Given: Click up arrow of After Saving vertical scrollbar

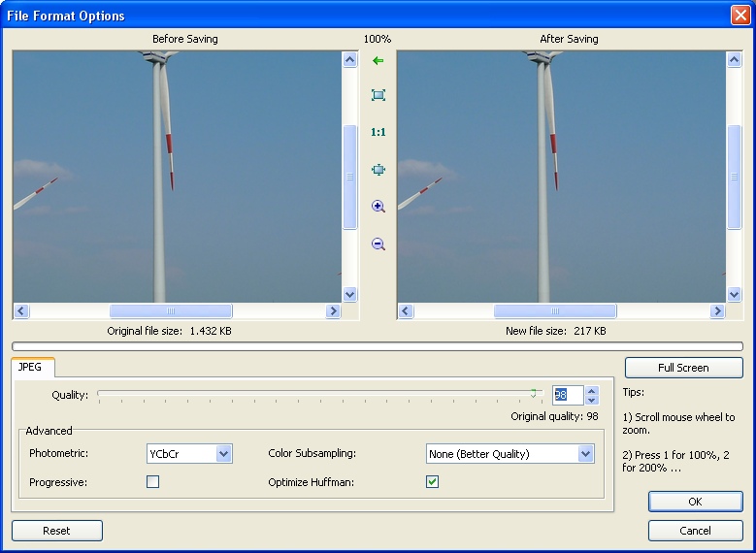Looking at the screenshot, I should pos(734,60).
